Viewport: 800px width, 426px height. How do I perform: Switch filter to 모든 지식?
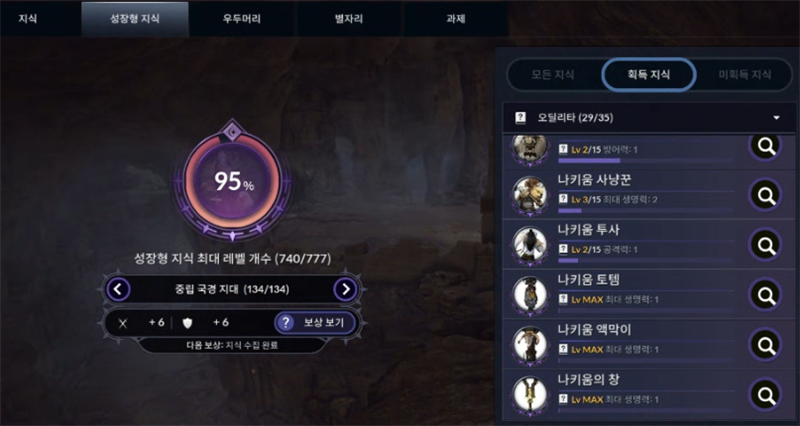pyautogui.click(x=553, y=74)
